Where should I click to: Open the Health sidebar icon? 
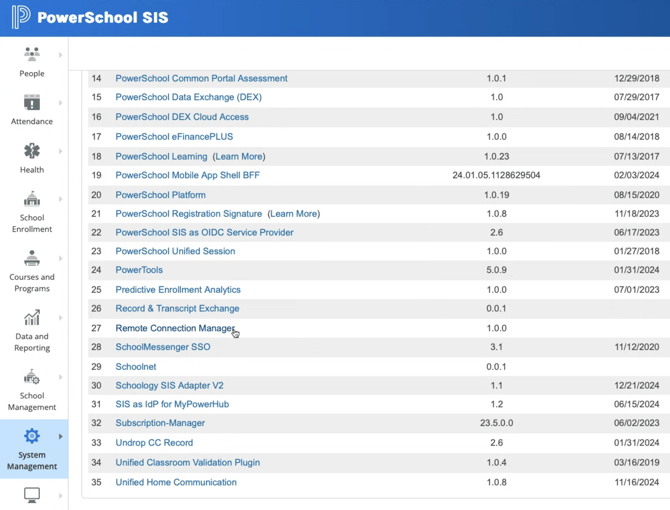[32, 151]
